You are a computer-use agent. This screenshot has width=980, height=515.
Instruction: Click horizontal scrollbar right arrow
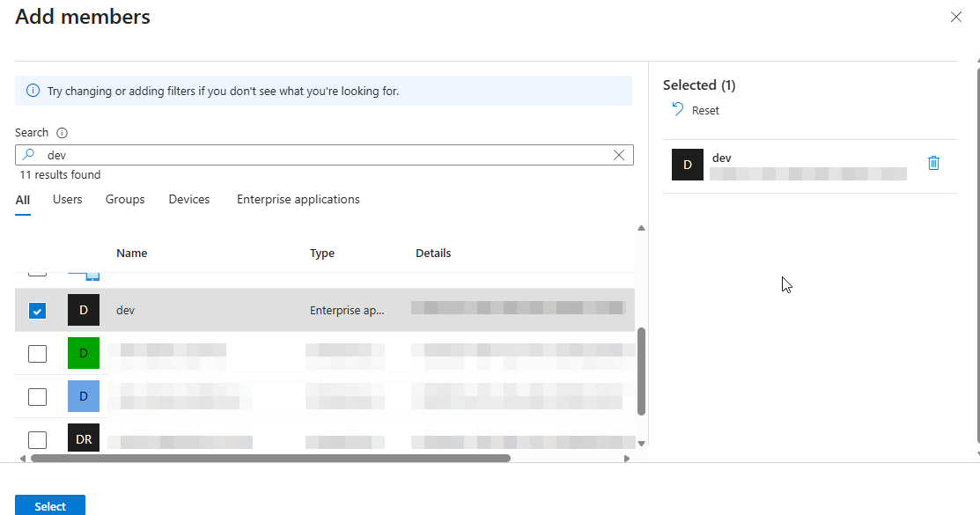coord(626,459)
